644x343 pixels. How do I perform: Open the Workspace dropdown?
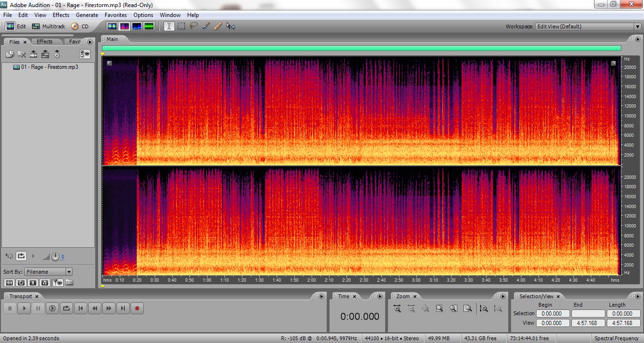pyautogui.click(x=637, y=26)
